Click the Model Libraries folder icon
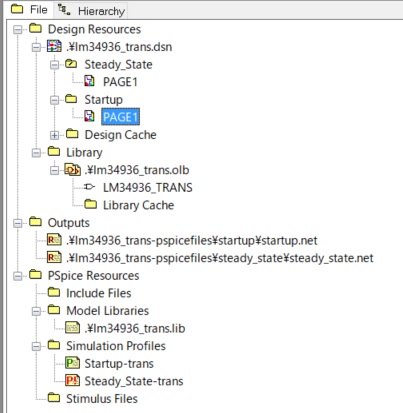The height and width of the screenshot is (413, 403). click(54, 310)
